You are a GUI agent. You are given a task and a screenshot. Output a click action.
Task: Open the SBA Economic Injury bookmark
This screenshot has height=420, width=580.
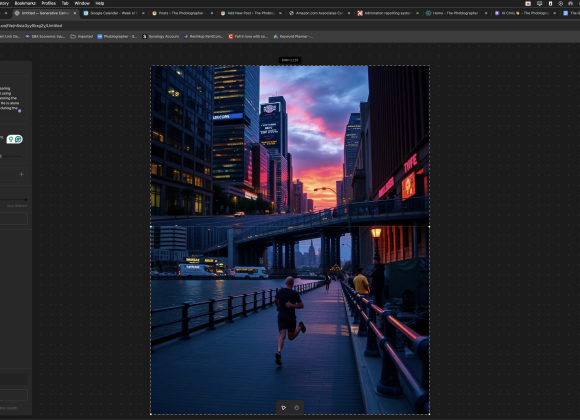click(45, 36)
